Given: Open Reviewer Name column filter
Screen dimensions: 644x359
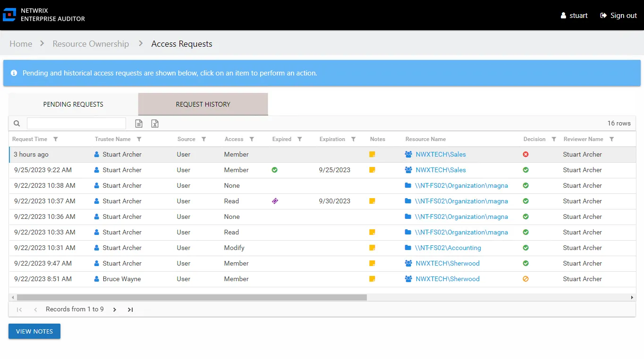Looking at the screenshot, I should click(x=611, y=139).
